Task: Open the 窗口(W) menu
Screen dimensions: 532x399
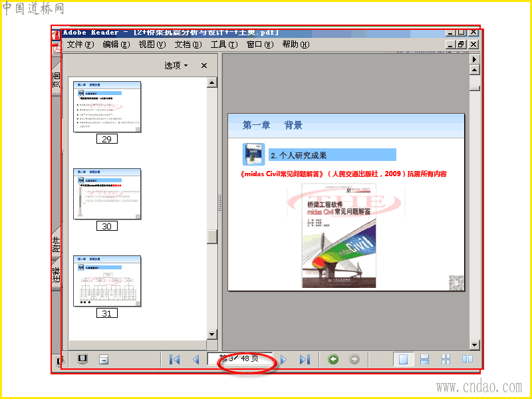Action: click(260, 45)
